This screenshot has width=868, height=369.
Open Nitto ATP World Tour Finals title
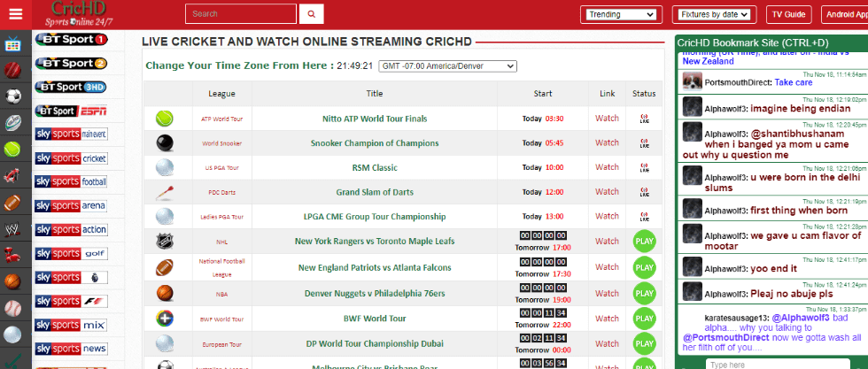pyautogui.click(x=375, y=119)
